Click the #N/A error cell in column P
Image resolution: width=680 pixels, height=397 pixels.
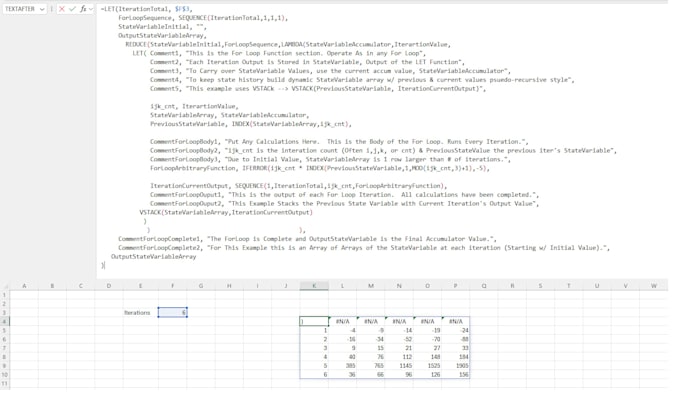coord(455,322)
